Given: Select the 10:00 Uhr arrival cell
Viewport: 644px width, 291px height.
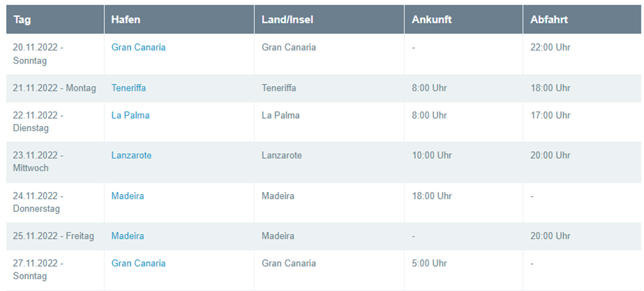Looking at the screenshot, I should click(432, 155).
